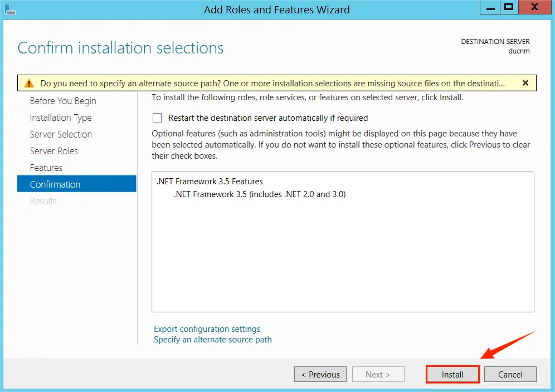Click the yellow warning triangle icon
Viewport: 555px width, 392px height.
(29, 82)
